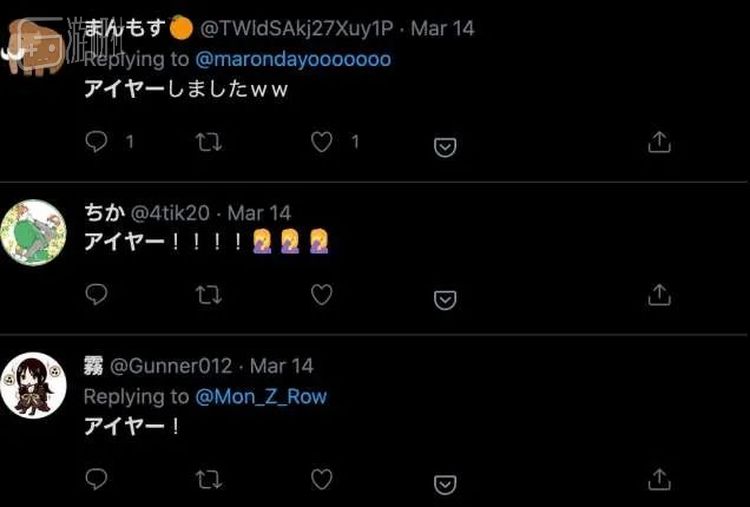The height and width of the screenshot is (507, 750).
Task: Open the @marondayooooooo profile link
Action: (293, 59)
